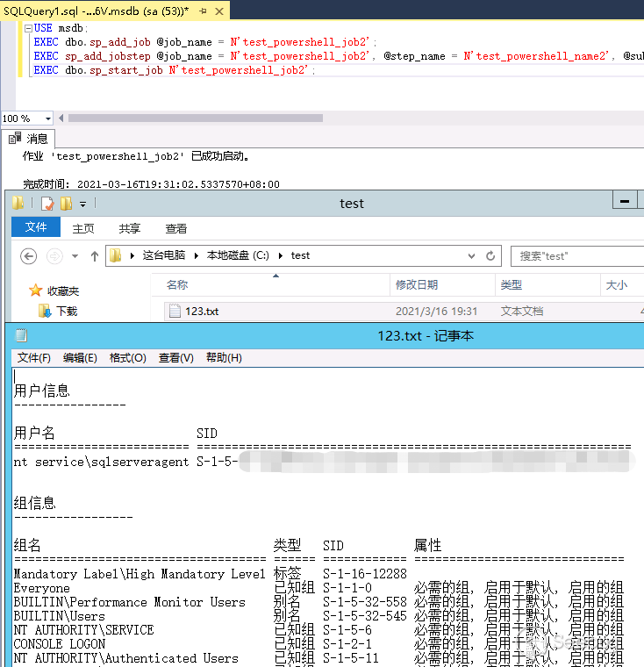Click the folder icon in address bar
The height and width of the screenshot is (667, 644).
point(116,255)
